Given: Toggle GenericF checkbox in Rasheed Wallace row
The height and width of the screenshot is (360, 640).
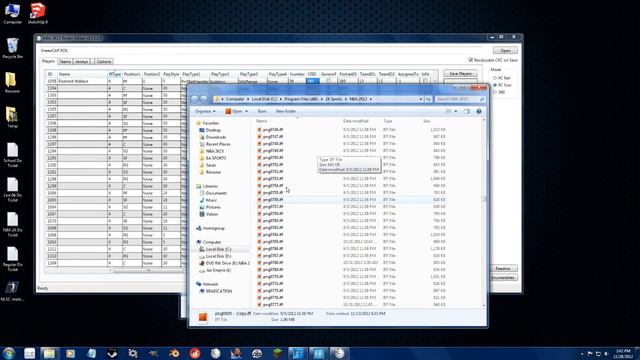Looking at the screenshot, I should [x=329, y=81].
